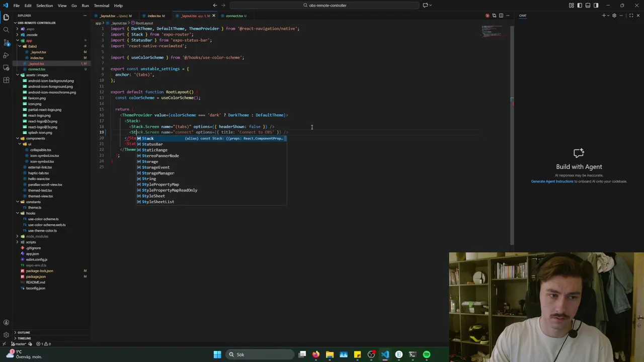Open Spotify from the taskbar
Screen dimensions: 644x362
click(x=427, y=354)
